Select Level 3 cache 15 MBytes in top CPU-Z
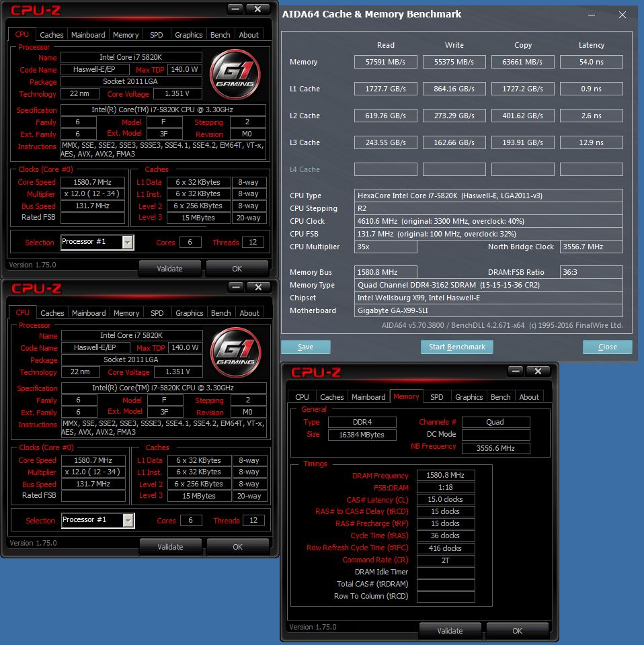The image size is (644, 645). 198,218
